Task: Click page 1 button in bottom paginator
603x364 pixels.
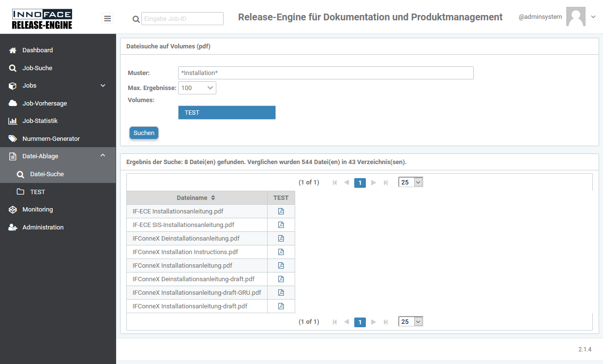Action: tap(360, 322)
